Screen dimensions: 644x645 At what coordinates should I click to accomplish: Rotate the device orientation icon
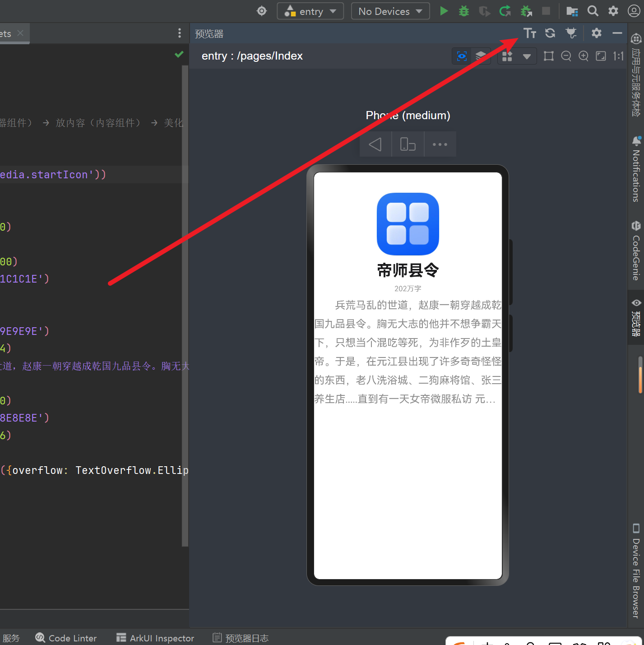tap(408, 144)
